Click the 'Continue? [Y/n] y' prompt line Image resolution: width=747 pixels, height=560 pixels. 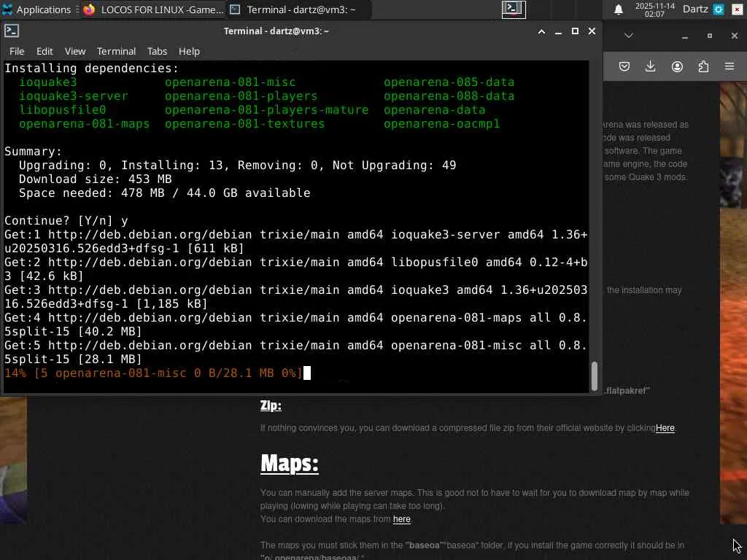66,221
